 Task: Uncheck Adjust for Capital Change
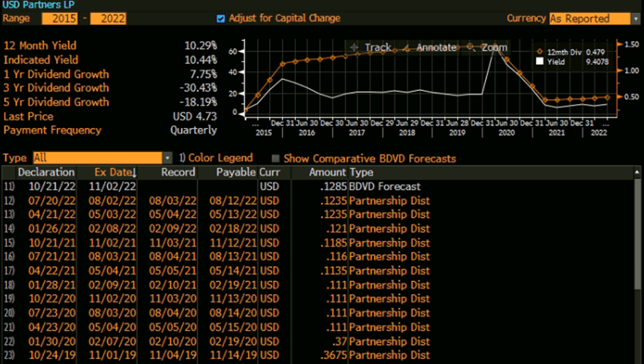[221, 18]
